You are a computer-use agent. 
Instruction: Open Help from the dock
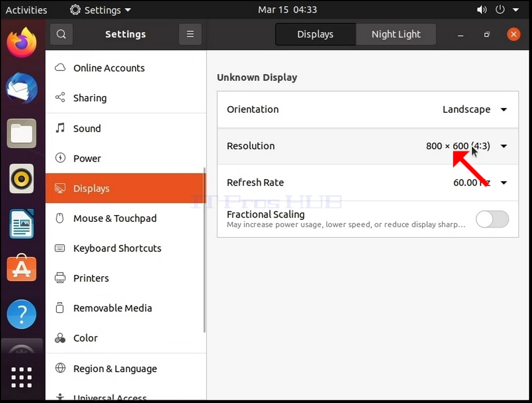click(22, 314)
